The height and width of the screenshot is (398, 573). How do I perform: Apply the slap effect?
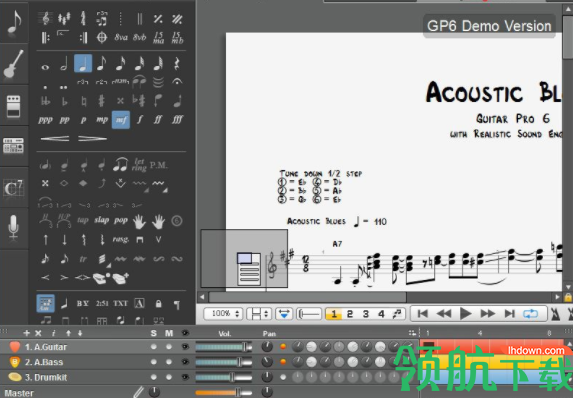[x=102, y=220]
